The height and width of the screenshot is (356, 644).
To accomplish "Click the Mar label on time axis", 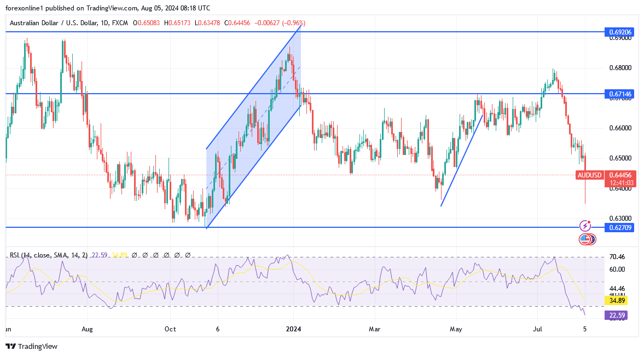I will coord(375,329).
